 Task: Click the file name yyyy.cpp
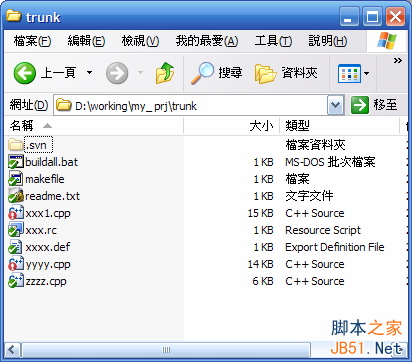click(x=48, y=265)
